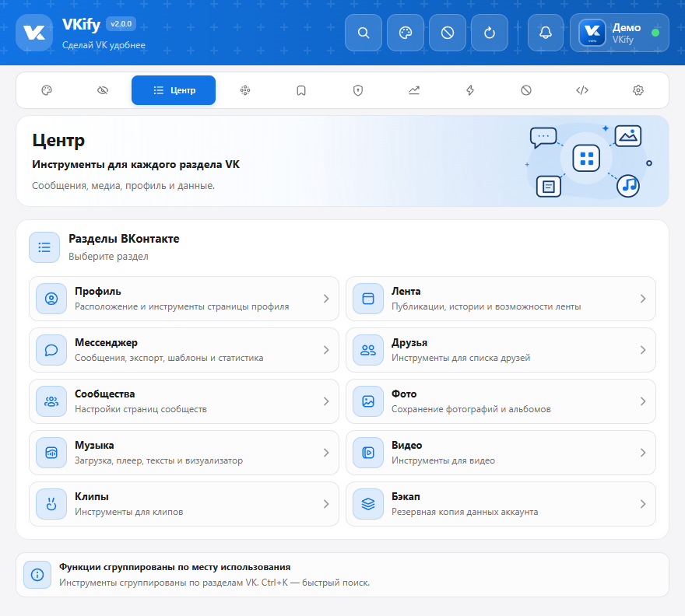Viewport: 685px width, 616px height.
Task: Click the blocked circle icon in header
Action: (448, 33)
